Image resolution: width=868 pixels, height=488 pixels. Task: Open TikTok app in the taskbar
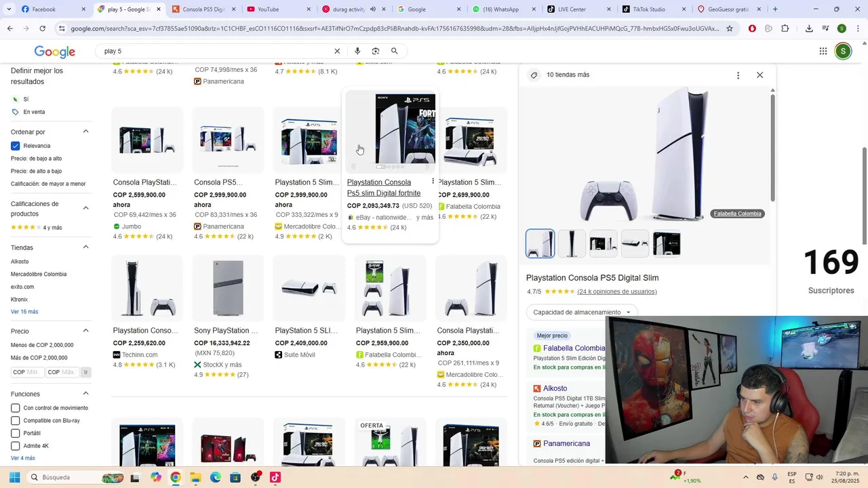point(275,477)
